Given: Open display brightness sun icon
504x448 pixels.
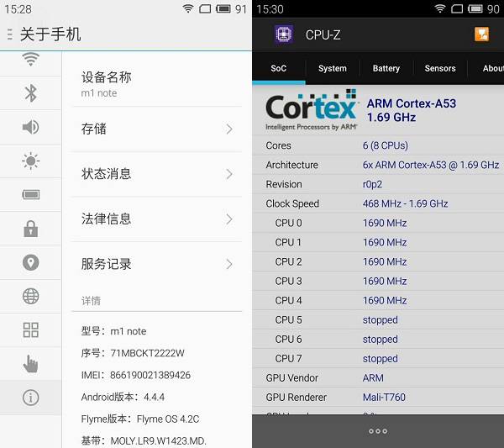Looking at the screenshot, I should coord(30,161).
